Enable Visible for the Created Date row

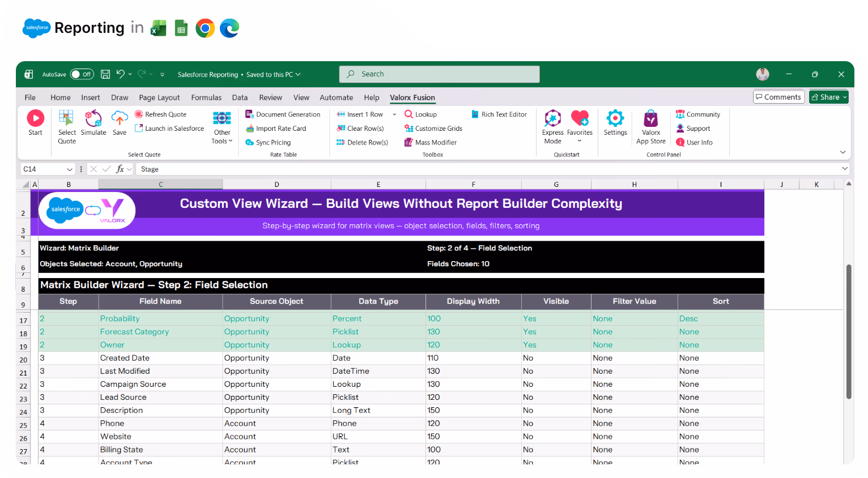coord(528,357)
